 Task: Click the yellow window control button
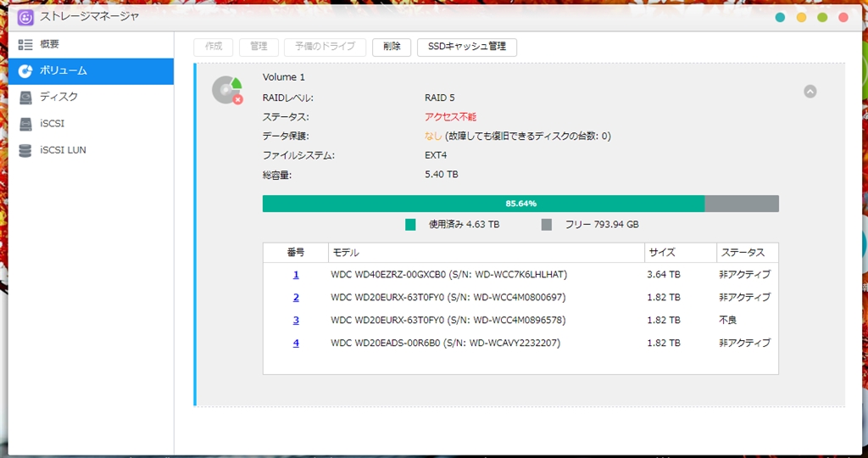[801, 18]
